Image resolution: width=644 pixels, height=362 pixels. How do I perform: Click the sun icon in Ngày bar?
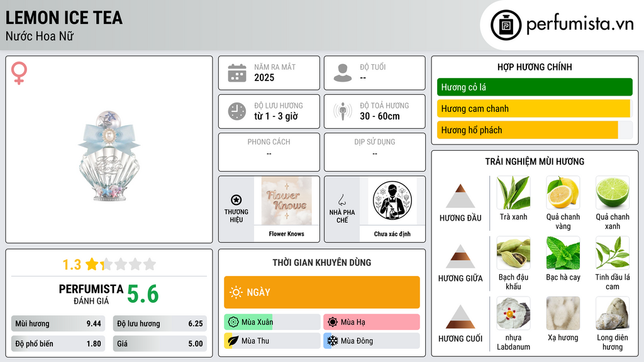pyautogui.click(x=236, y=292)
